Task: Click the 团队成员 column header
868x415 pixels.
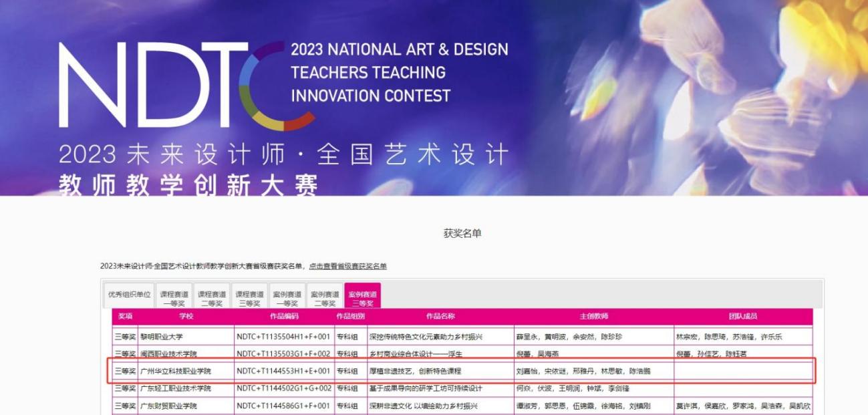Action: click(742, 316)
